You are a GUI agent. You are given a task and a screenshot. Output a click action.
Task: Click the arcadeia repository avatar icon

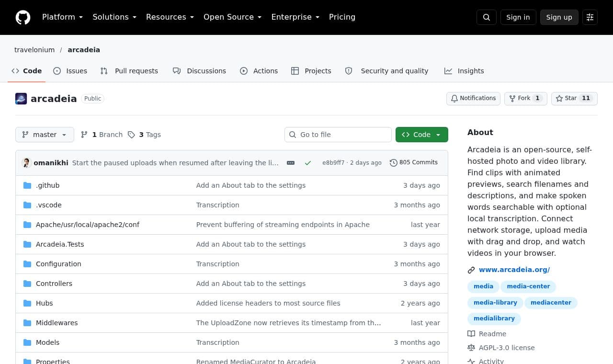click(21, 99)
